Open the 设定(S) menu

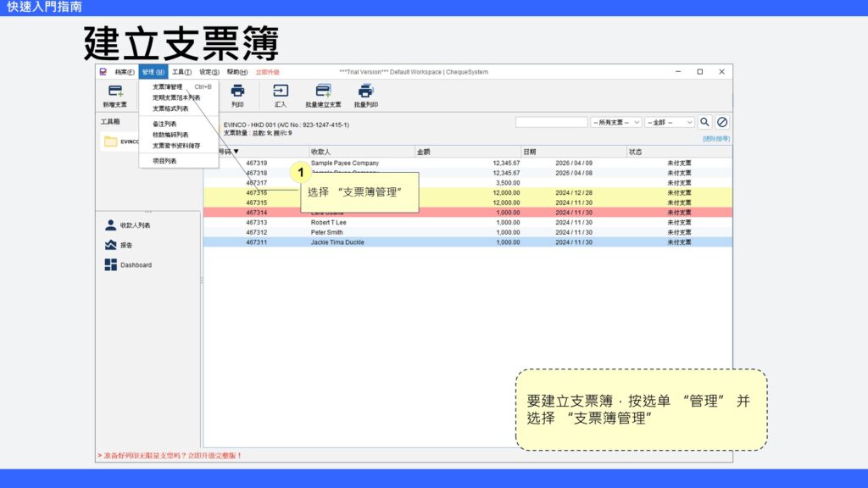[209, 72]
